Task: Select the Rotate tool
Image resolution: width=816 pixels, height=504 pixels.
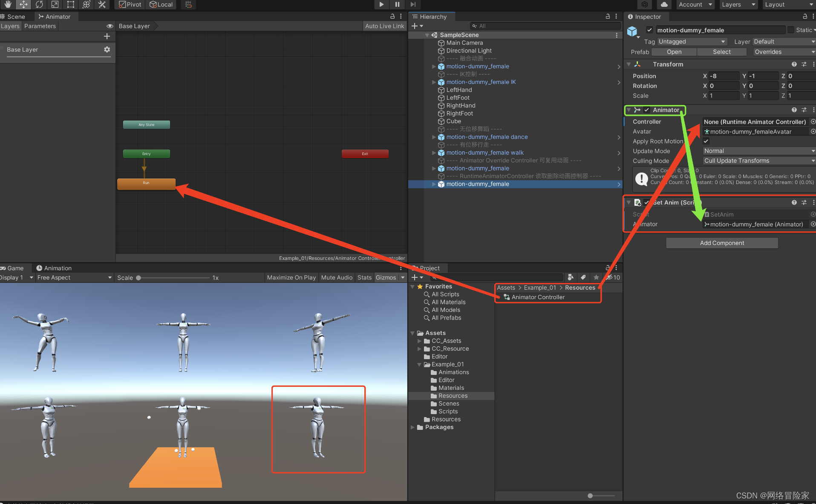Action: click(x=39, y=4)
